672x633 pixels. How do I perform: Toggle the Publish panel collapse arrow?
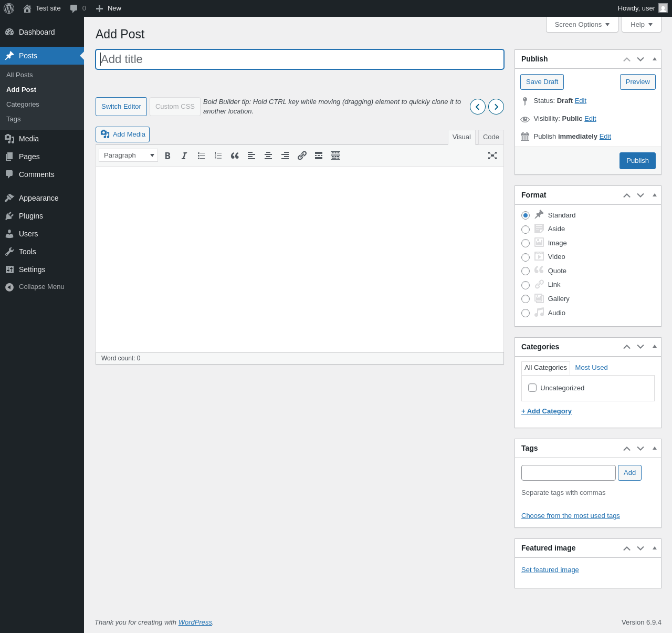(x=655, y=59)
